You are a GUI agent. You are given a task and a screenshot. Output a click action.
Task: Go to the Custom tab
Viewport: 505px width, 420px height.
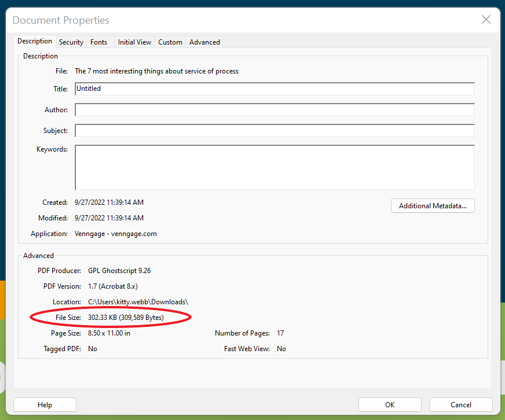pos(170,42)
